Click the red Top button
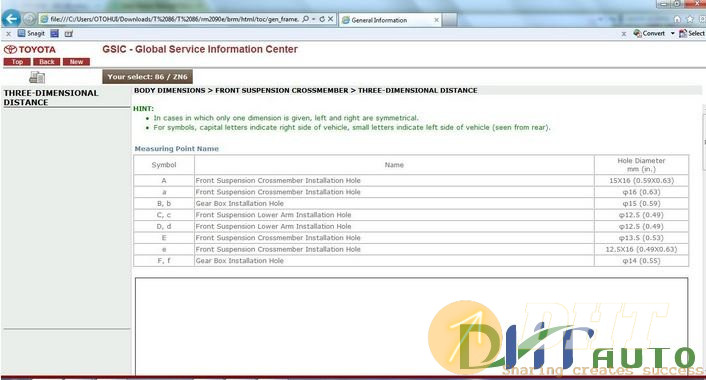The image size is (706, 380). coord(17,62)
